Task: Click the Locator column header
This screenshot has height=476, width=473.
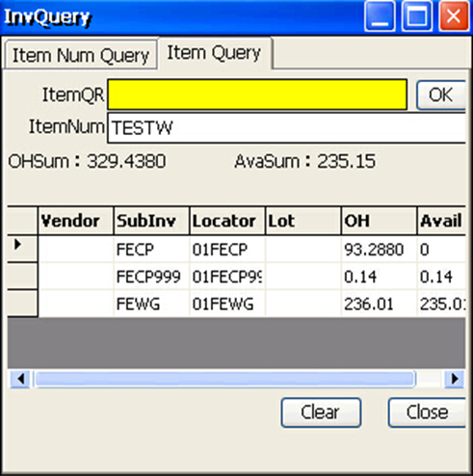Action: [227, 221]
